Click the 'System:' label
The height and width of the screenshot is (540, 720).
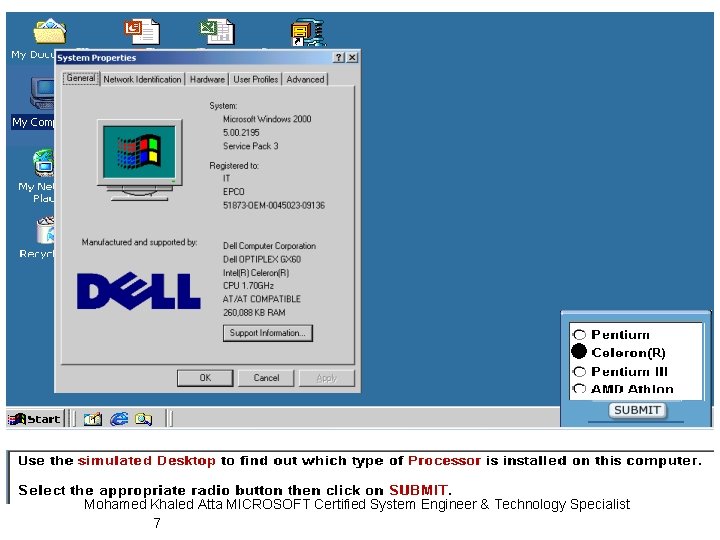click(x=223, y=106)
